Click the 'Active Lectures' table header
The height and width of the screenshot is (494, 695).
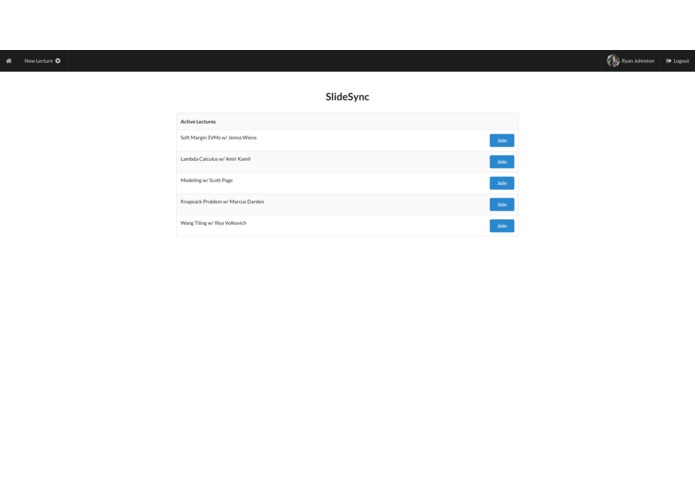tap(347, 121)
